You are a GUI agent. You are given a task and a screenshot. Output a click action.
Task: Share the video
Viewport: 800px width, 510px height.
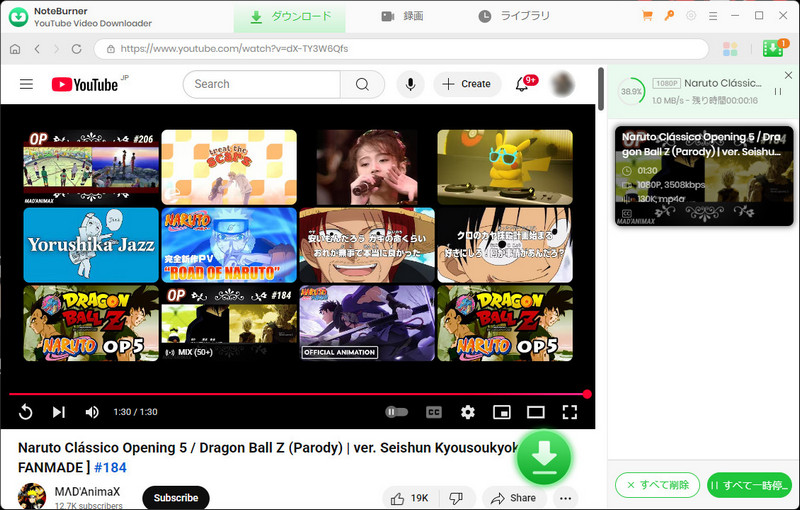click(514, 498)
